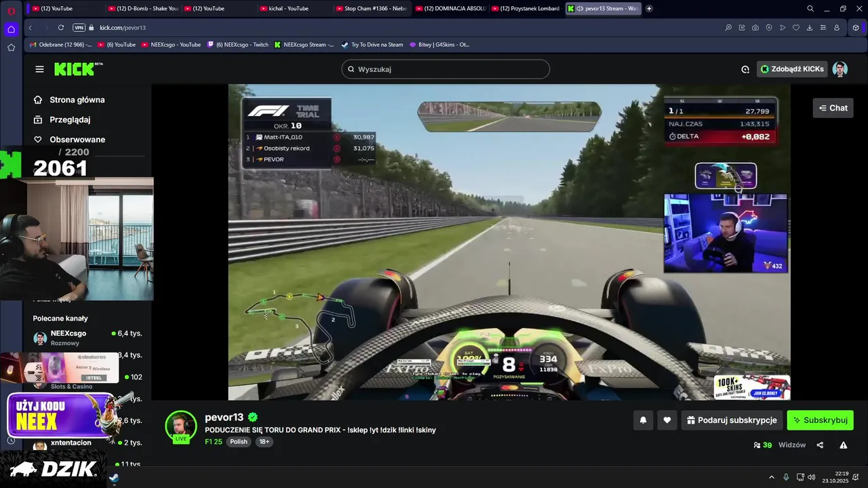Open xntentacion recommended channel

(87, 443)
